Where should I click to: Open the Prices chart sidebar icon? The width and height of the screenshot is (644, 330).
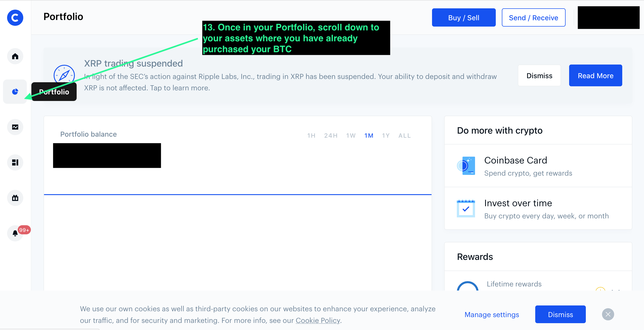coord(15,127)
